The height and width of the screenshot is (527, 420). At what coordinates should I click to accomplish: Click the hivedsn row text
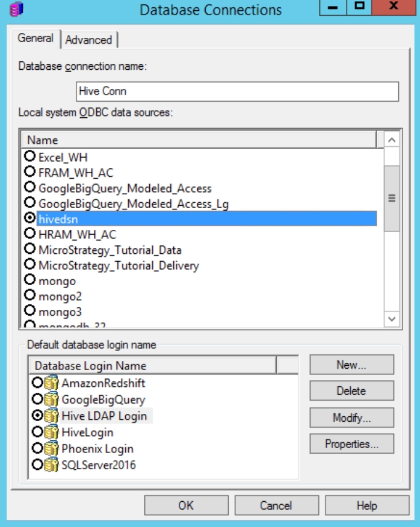tap(58, 219)
